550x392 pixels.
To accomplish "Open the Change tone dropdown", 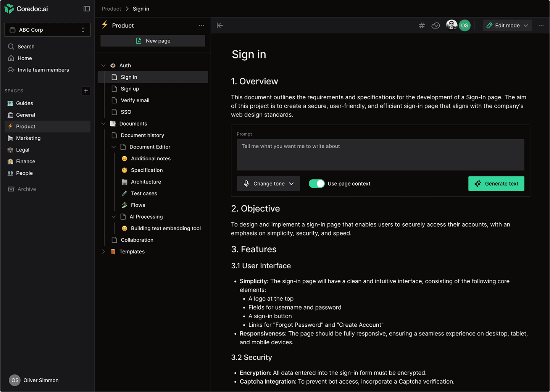I will [268, 184].
